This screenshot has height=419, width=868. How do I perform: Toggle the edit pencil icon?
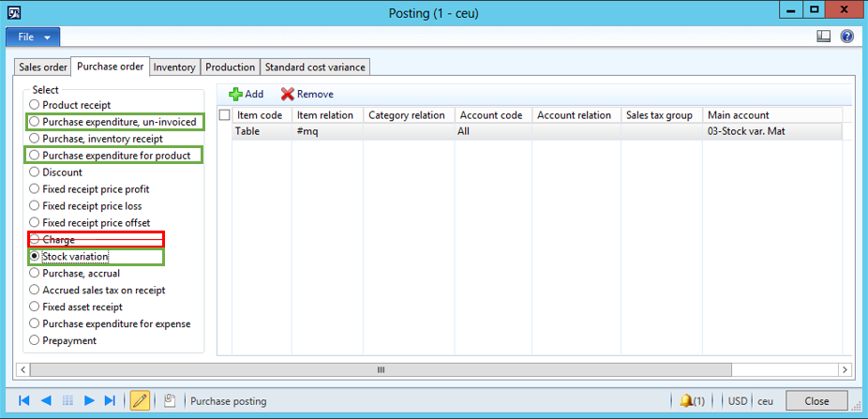(x=140, y=400)
